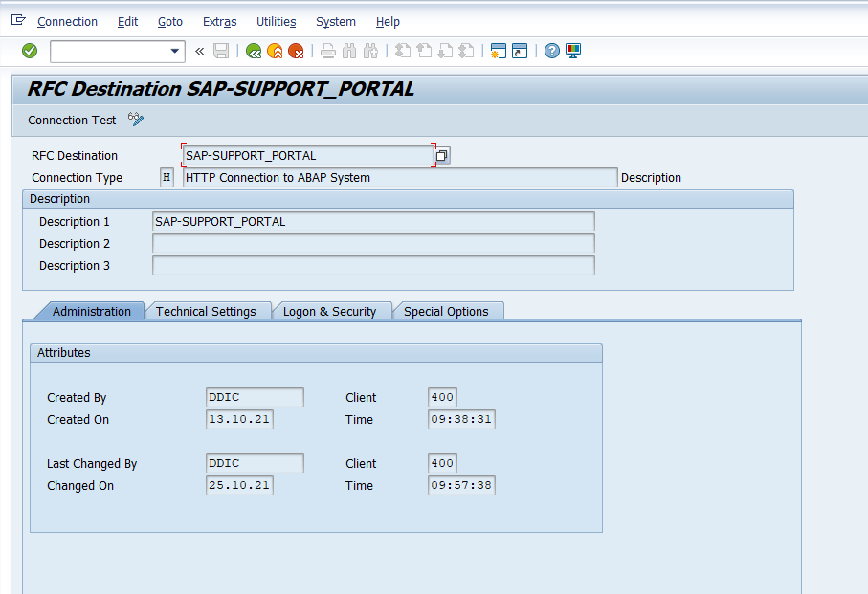The width and height of the screenshot is (868, 594).
Task: Click the Connection Test button
Action: point(72,120)
